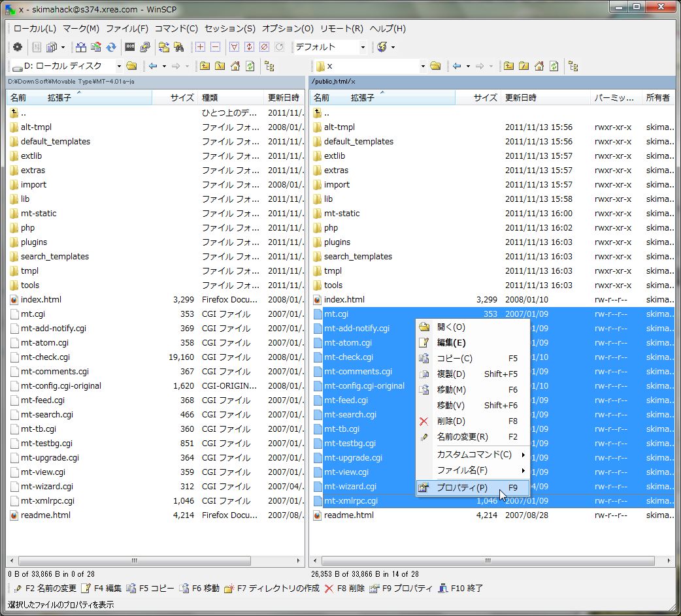Select index.html in remote panel
The height and width of the screenshot is (616, 681).
[x=344, y=300]
